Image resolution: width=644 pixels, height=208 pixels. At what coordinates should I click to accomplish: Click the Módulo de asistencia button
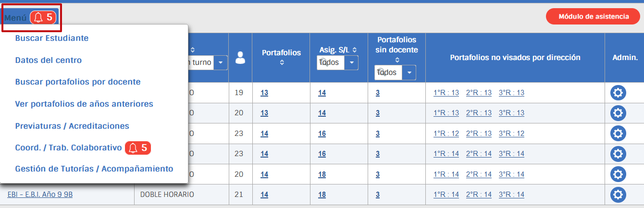(593, 16)
